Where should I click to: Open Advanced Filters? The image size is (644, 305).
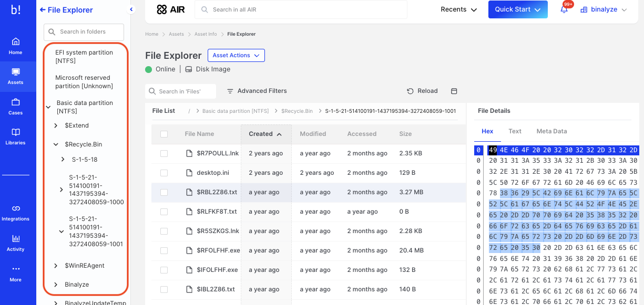click(257, 91)
